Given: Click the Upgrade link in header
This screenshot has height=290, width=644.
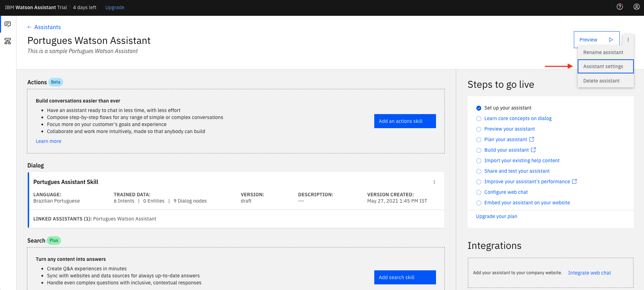Looking at the screenshot, I should 115,7.
